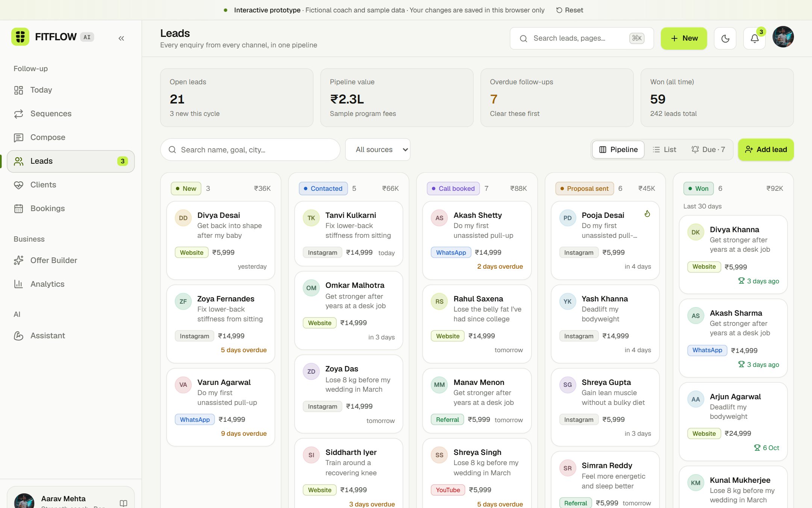The width and height of the screenshot is (812, 508).
Task: Click the green New button
Action: tap(684, 38)
